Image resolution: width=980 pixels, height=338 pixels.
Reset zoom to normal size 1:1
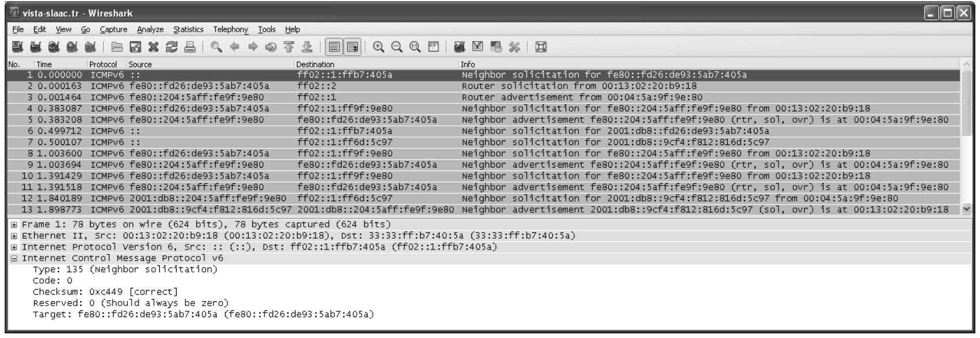[x=415, y=47]
